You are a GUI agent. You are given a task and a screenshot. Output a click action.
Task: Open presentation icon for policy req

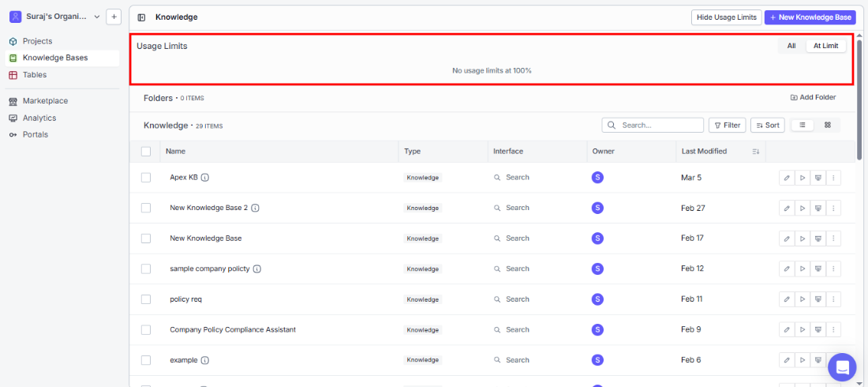tap(817, 299)
